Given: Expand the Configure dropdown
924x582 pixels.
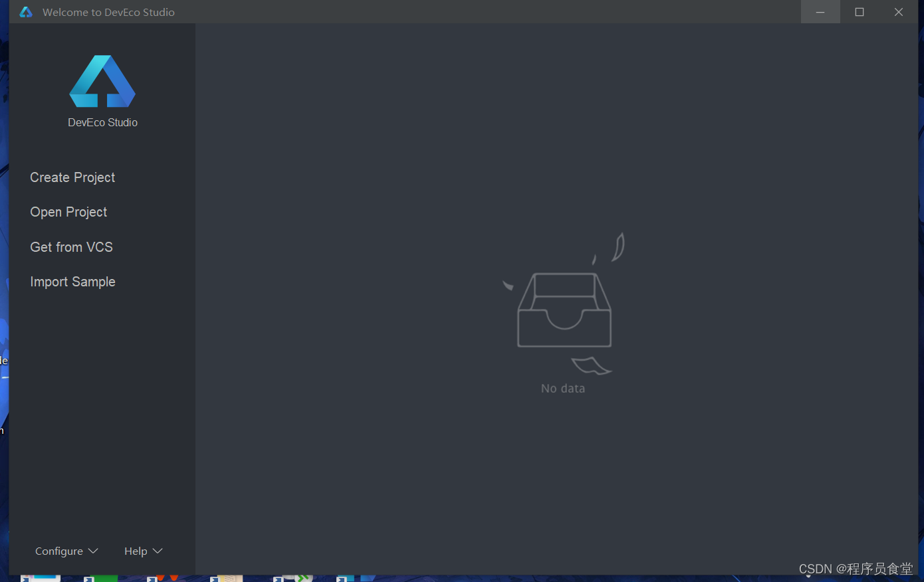Looking at the screenshot, I should tap(66, 551).
